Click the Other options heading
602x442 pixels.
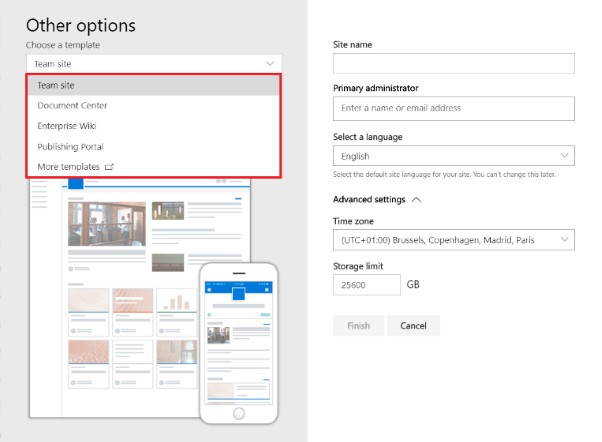(x=81, y=26)
